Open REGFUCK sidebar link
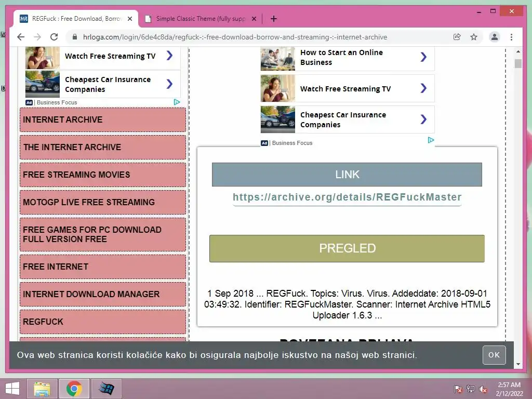Image resolution: width=532 pixels, height=399 pixels. coord(103,322)
